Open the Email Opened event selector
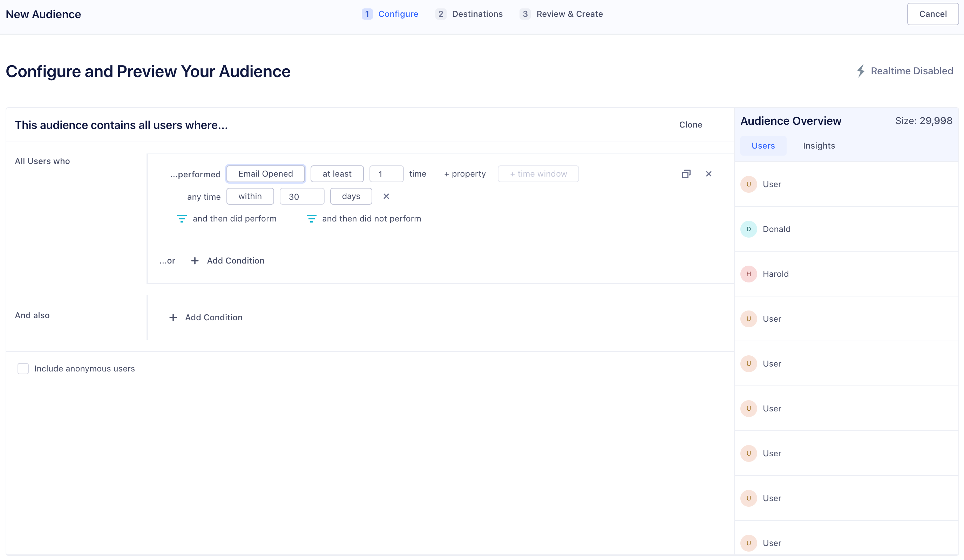 265,174
